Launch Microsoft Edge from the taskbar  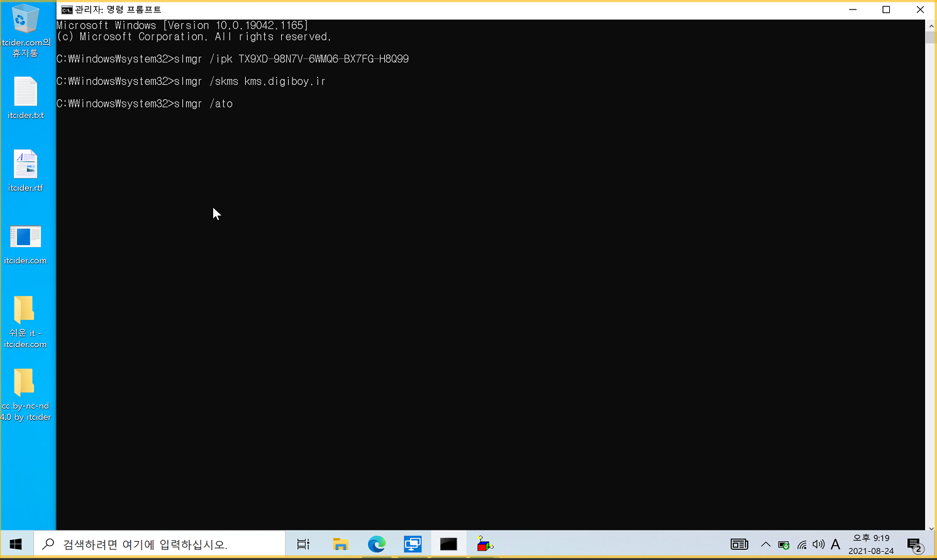[x=376, y=544]
